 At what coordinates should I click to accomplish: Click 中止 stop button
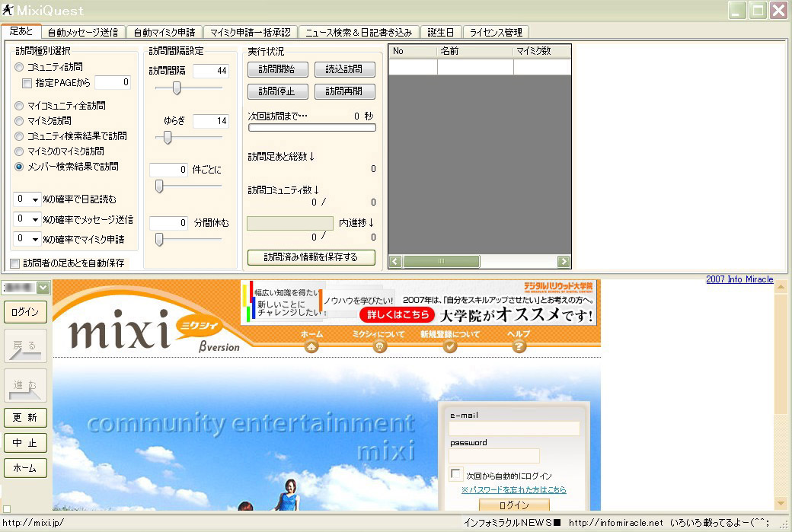(25, 443)
